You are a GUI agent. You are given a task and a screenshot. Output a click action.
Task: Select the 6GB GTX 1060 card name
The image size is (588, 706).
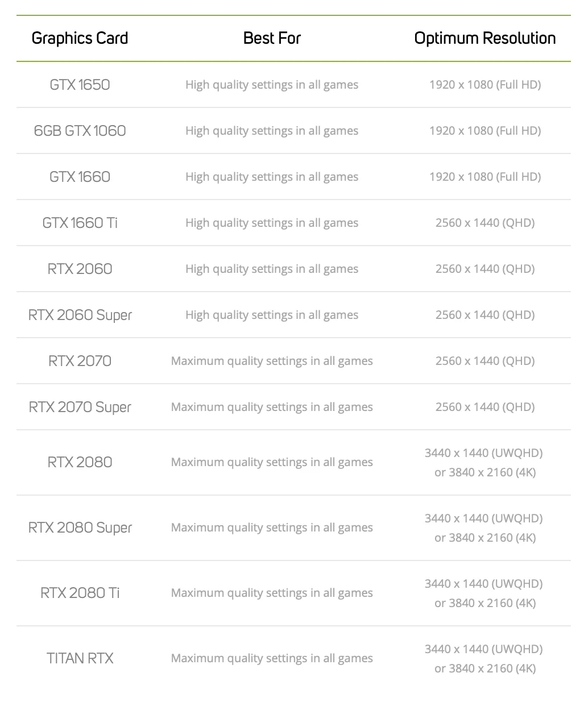pyautogui.click(x=80, y=131)
